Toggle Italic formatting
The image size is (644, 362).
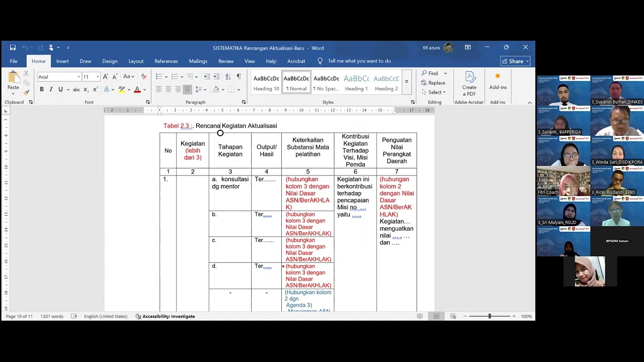click(51, 89)
